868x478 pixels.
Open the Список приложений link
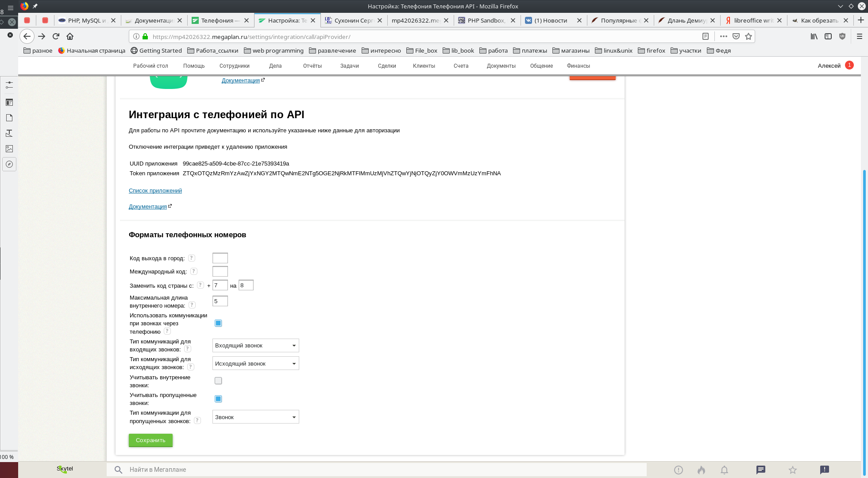tap(155, 190)
